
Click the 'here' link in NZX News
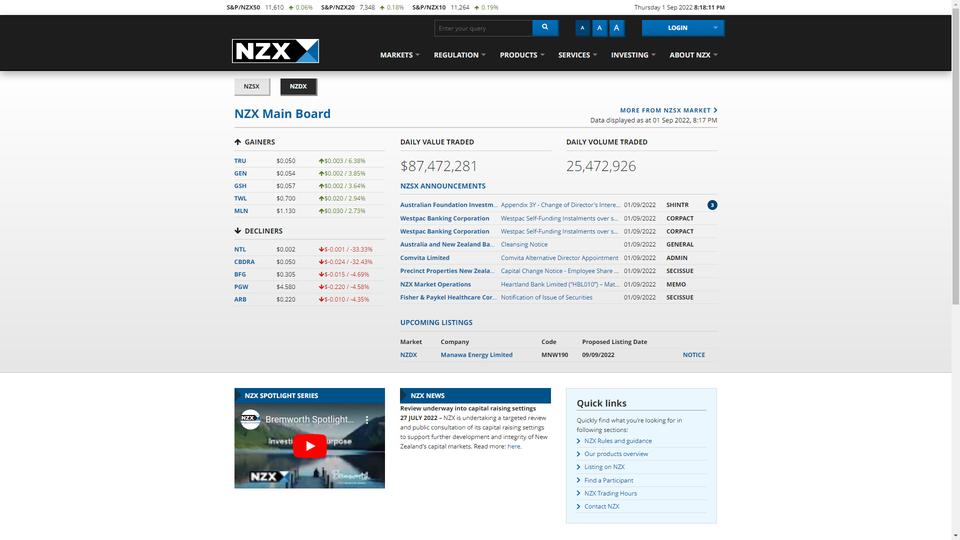tap(514, 446)
